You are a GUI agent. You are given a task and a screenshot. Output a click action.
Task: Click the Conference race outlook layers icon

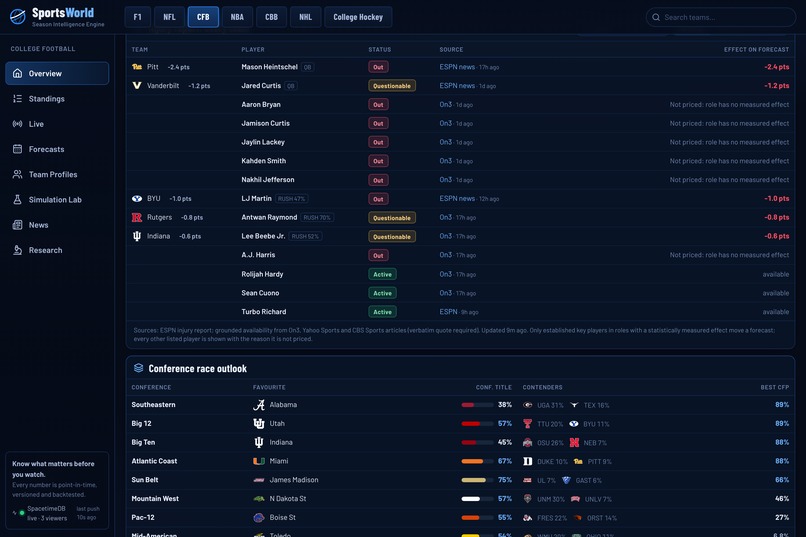click(138, 368)
